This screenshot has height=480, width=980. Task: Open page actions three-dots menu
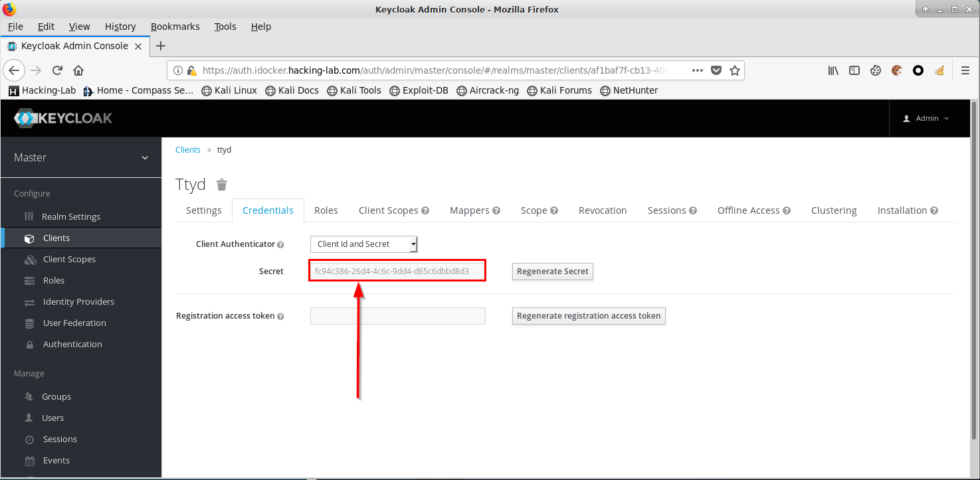(x=698, y=70)
